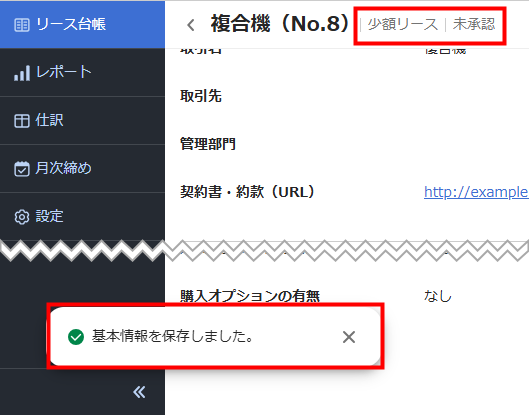Go back using the left chevron arrow
The height and width of the screenshot is (415, 529).
(x=191, y=25)
